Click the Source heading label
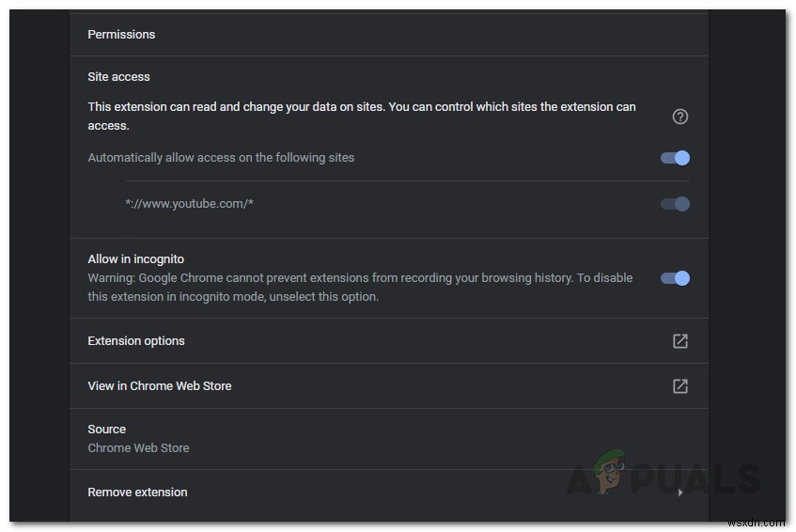Viewport: 796px width, 532px height. pos(106,430)
